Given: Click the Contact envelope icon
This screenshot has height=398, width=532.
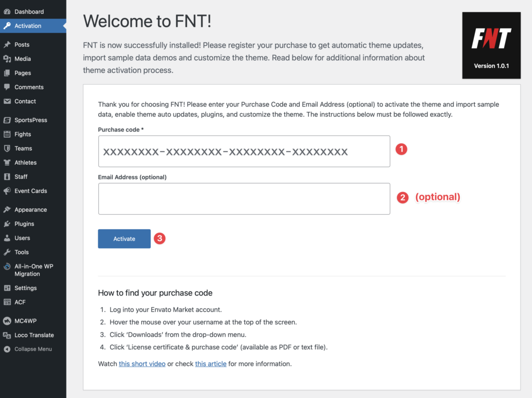Looking at the screenshot, I should (7, 101).
